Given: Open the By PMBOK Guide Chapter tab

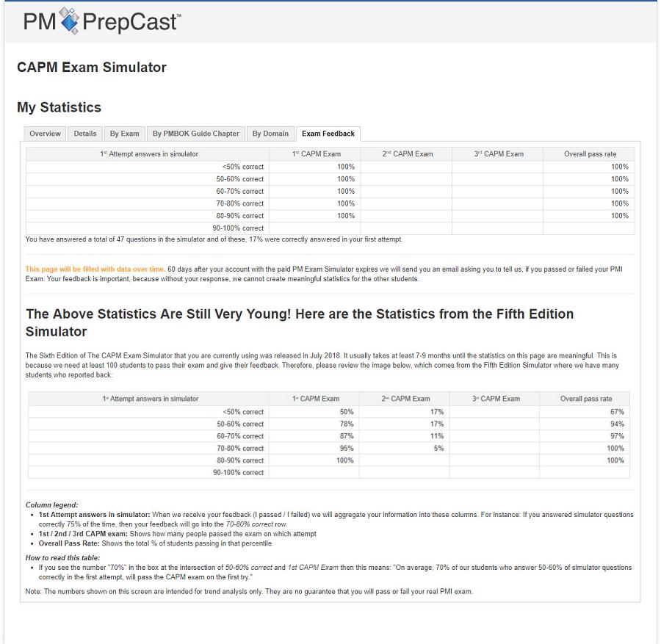Looking at the screenshot, I should click(x=195, y=134).
